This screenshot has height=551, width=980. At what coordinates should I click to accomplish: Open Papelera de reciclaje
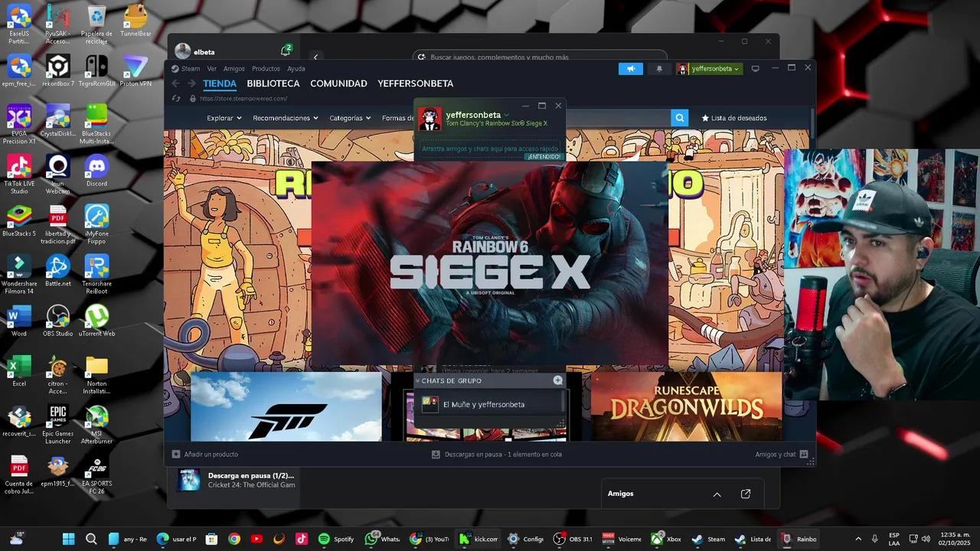click(x=96, y=24)
